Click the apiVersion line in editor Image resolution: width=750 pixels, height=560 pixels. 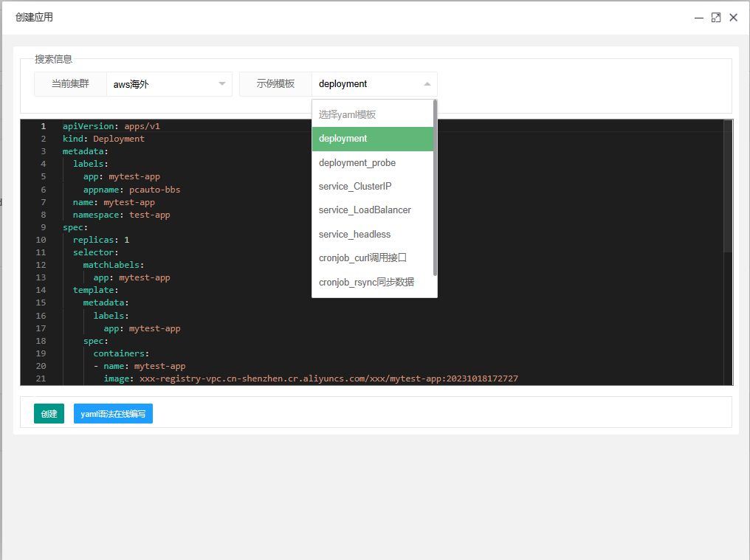111,126
